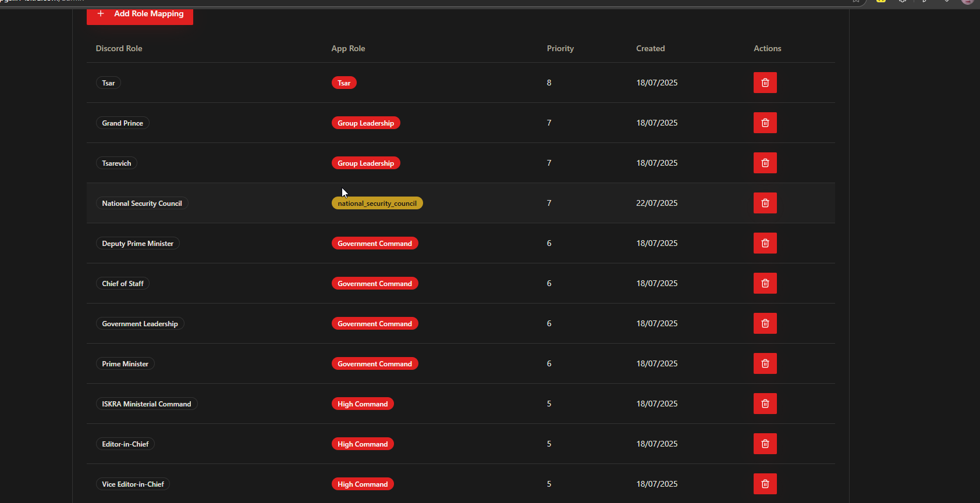
Task: Select the Prime Minister role tag
Action: 125,363
